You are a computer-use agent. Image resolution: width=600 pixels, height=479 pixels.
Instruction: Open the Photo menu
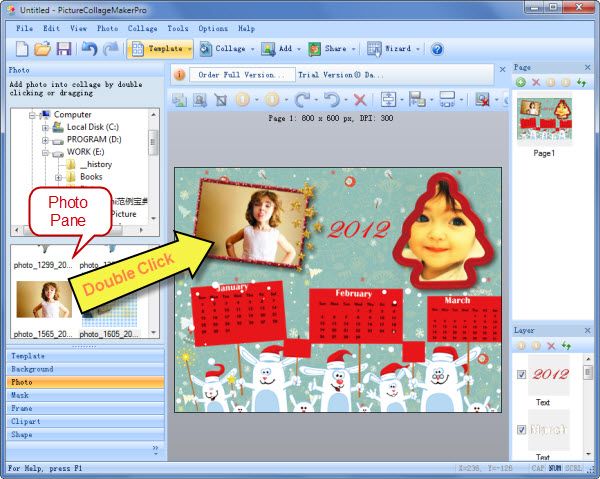(108, 28)
